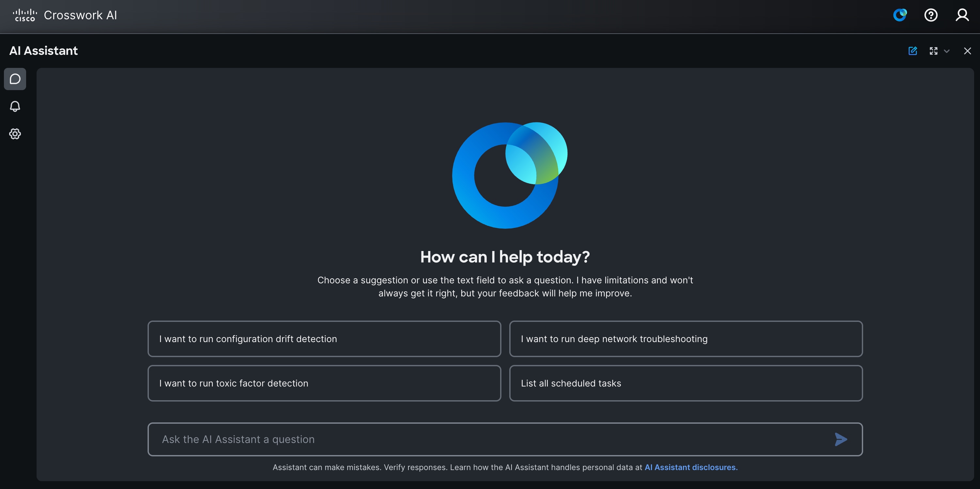Image resolution: width=980 pixels, height=489 pixels.
Task: Open the AI Assistant disclosures link
Action: [x=691, y=467]
